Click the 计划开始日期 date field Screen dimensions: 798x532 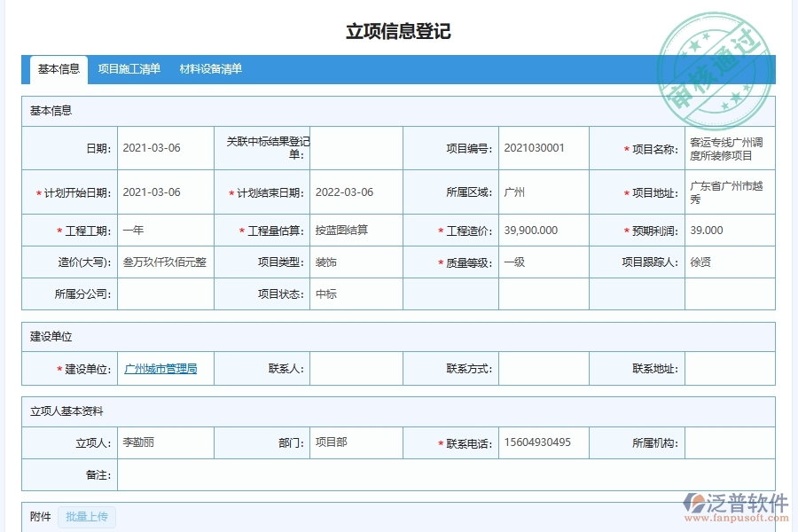[165, 192]
